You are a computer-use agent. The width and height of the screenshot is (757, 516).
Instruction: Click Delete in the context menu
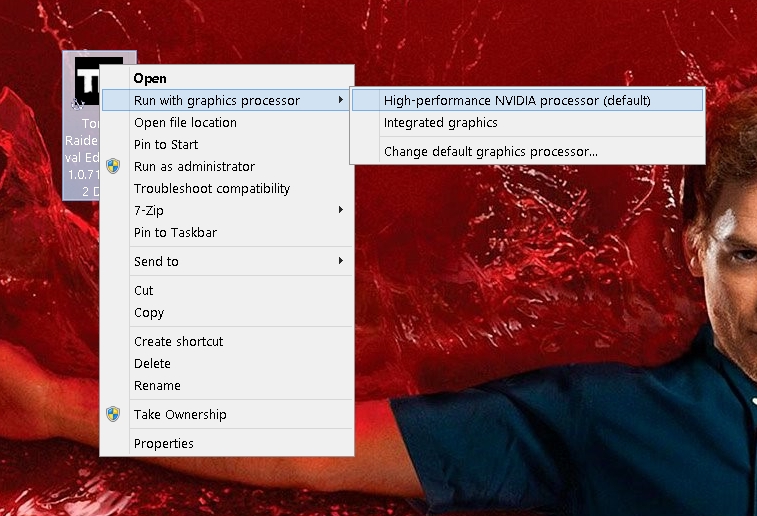227,363
